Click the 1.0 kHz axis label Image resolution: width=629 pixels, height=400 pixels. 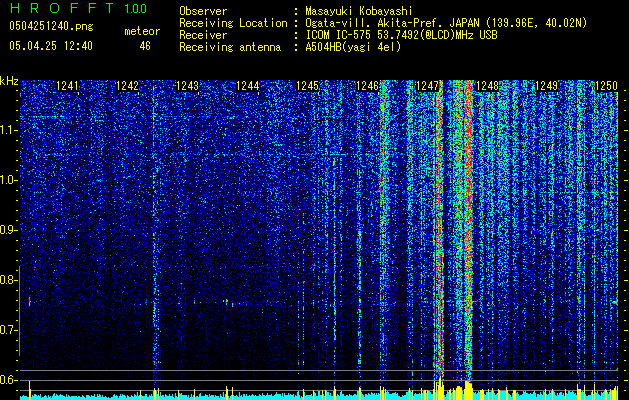click(x=7, y=180)
